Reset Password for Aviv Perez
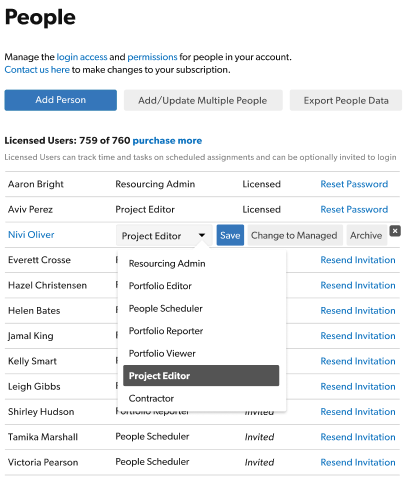 (x=354, y=209)
